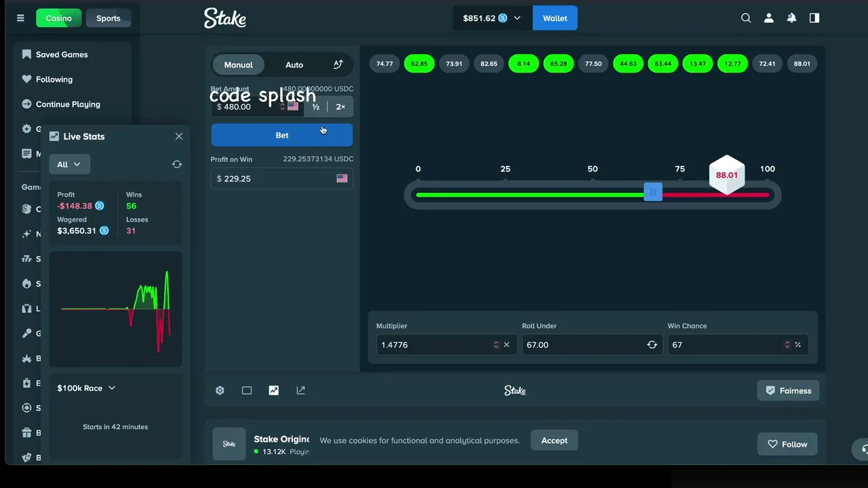
Task: Open game settings gear icon
Action: point(220,390)
